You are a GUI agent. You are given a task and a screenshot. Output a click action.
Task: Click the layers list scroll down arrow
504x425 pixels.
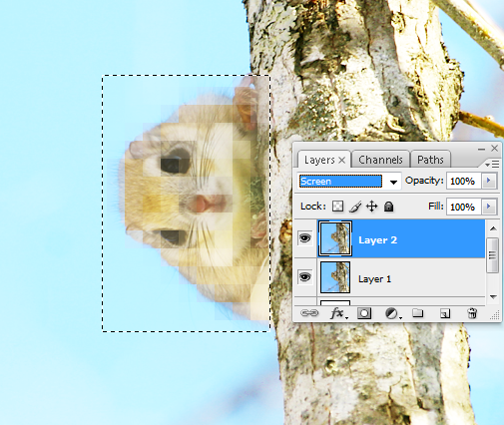point(493,296)
